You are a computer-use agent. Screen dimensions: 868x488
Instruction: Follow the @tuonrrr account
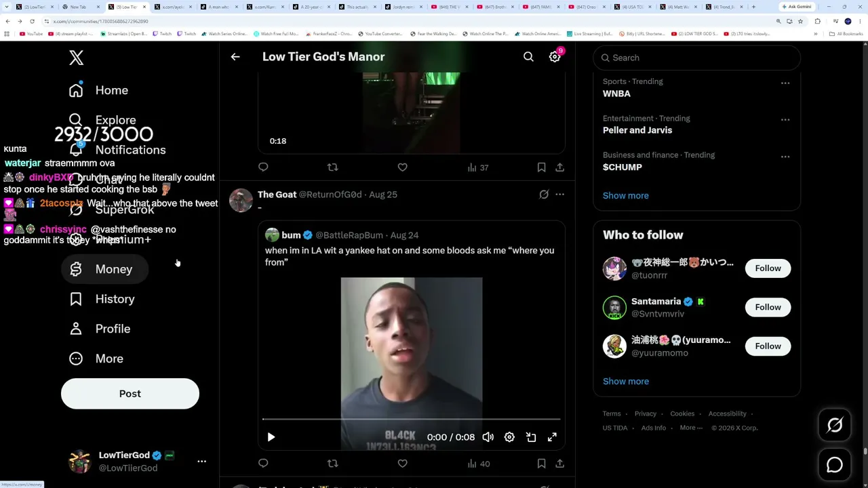pos(768,268)
